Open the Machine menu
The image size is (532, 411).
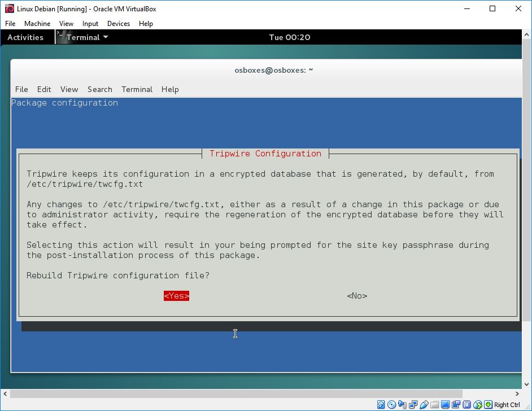pos(37,24)
